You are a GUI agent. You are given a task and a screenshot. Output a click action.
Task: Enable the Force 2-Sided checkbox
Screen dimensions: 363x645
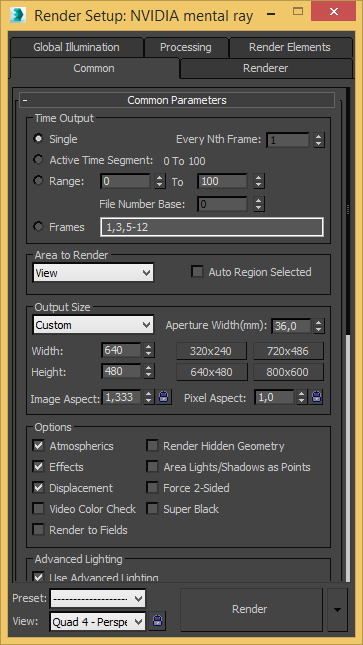[153, 488]
